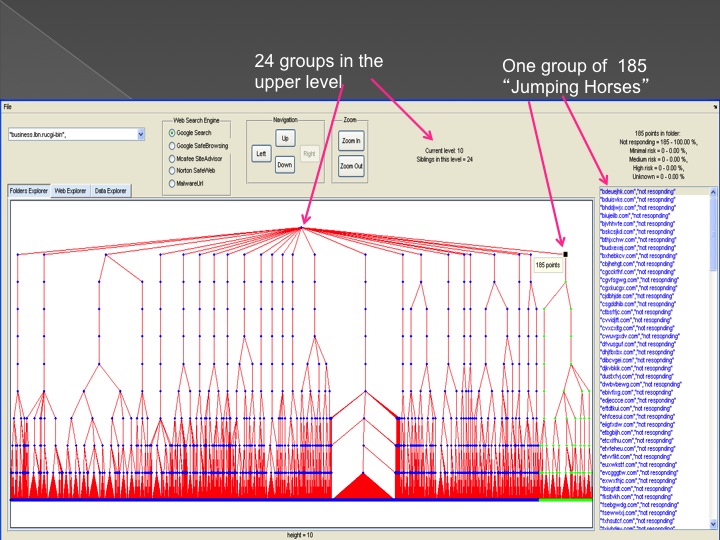Click the "185 points in folder:" heading
The height and width of the screenshot is (540, 720).
658,134
